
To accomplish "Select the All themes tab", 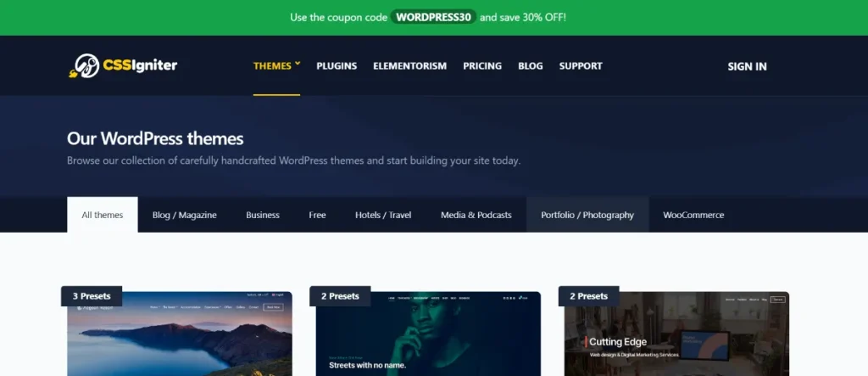I will pyautogui.click(x=103, y=215).
